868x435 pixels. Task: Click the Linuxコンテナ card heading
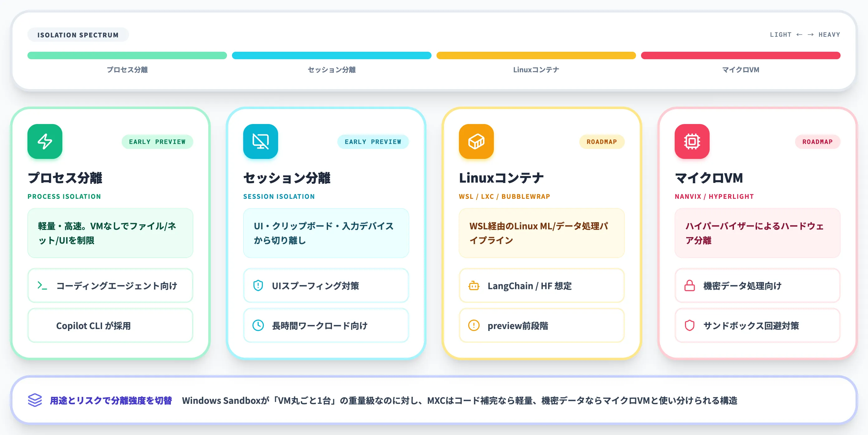(501, 178)
